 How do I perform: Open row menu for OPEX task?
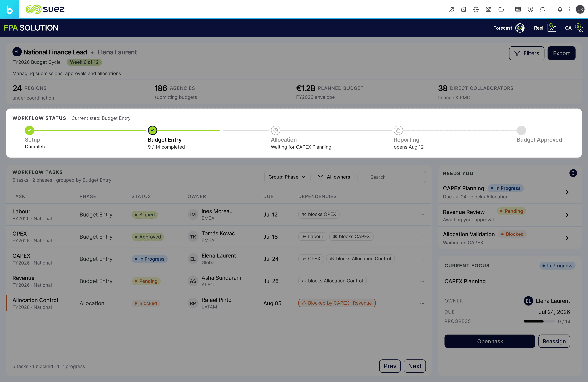click(x=422, y=237)
